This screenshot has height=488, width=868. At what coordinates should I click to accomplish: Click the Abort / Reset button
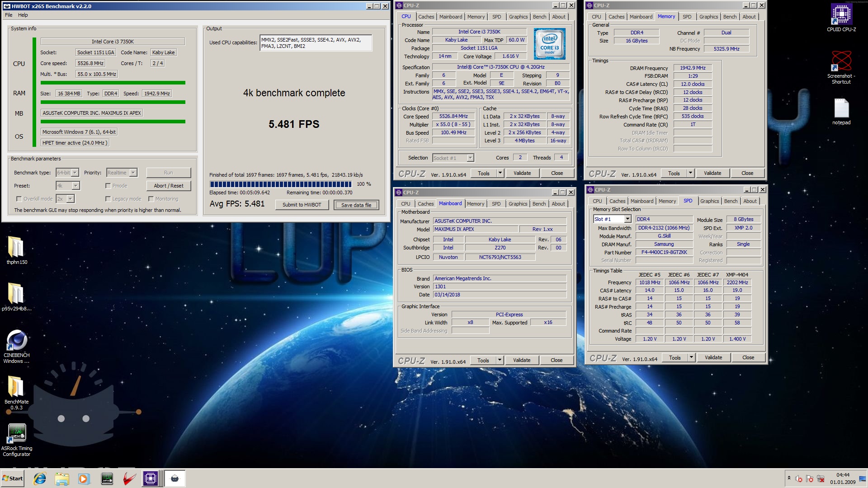[169, 186]
